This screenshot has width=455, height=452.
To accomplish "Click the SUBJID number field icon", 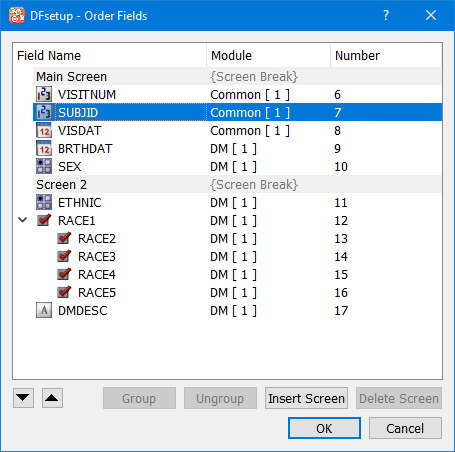I will point(44,112).
